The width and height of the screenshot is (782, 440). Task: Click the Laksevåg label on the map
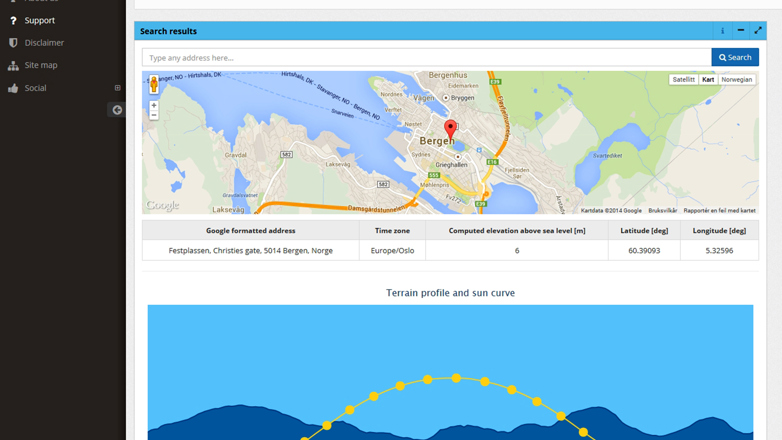coord(228,210)
